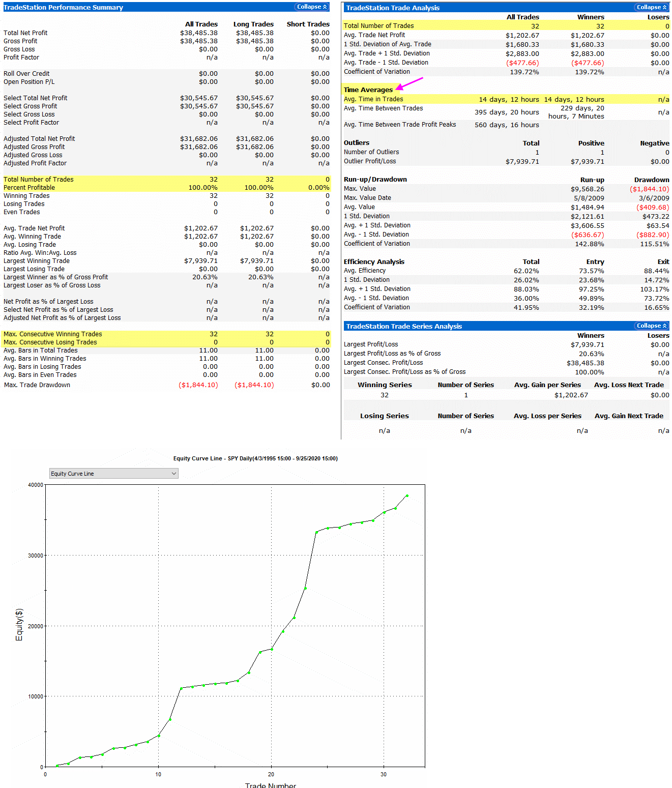This screenshot has width=672, height=788.
Task: Click the Largest Winning Trade label
Action: click(37, 261)
